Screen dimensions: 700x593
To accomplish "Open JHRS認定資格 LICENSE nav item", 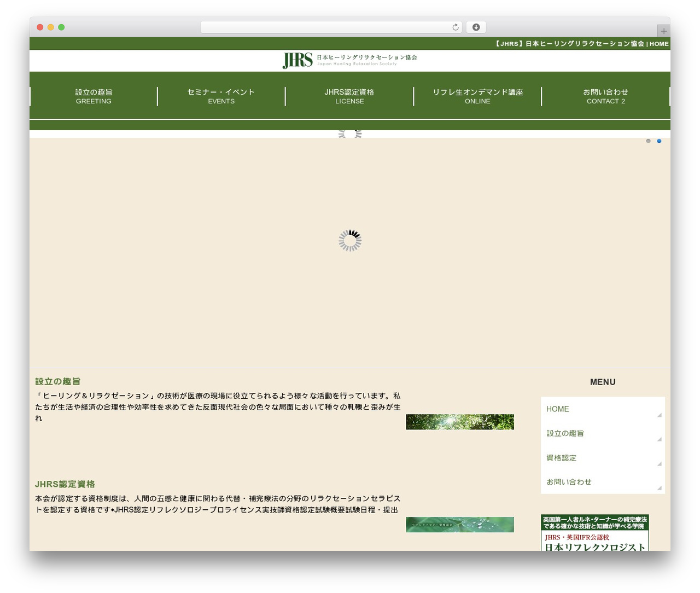I will coord(349,96).
